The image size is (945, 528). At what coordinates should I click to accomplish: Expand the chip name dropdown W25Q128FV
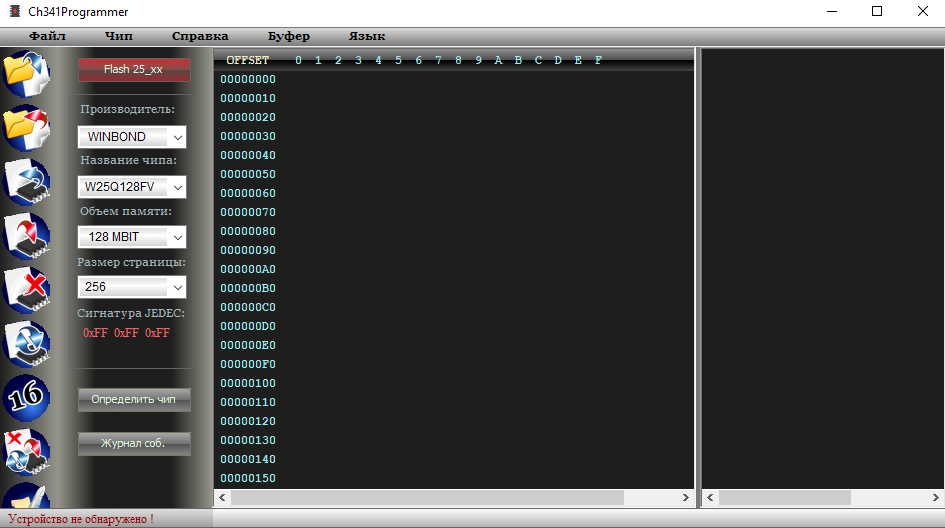pos(131,187)
